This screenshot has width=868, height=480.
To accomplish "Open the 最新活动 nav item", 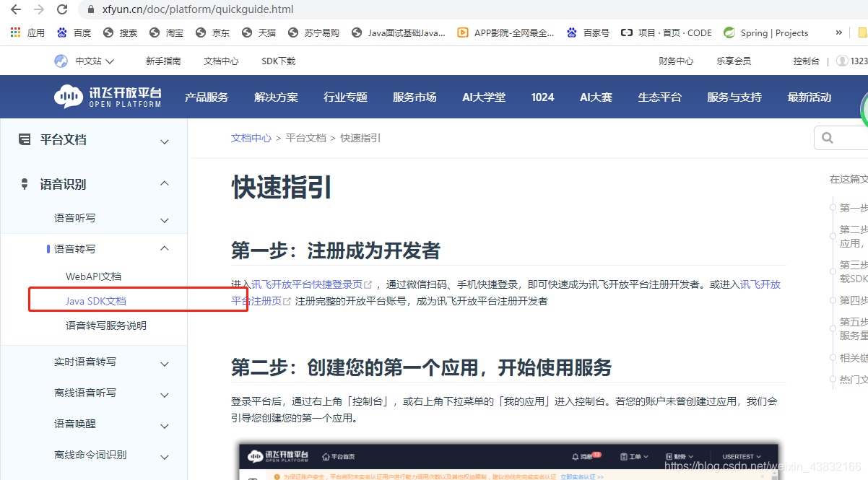I will pyautogui.click(x=809, y=97).
